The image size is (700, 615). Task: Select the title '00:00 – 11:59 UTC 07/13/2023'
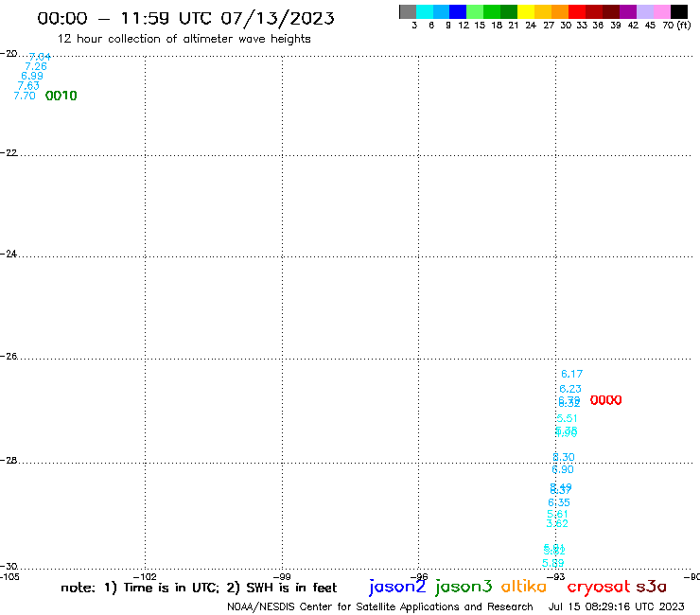coord(185,19)
